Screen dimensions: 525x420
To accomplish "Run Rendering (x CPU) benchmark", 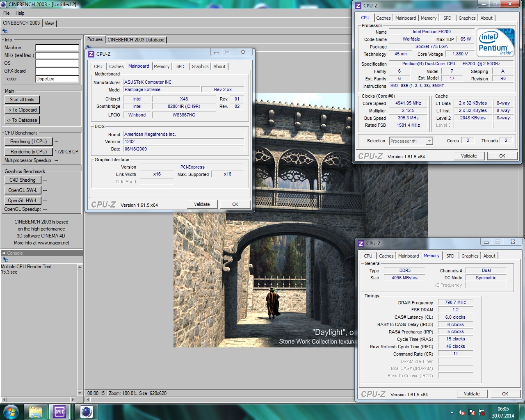I will [29, 152].
